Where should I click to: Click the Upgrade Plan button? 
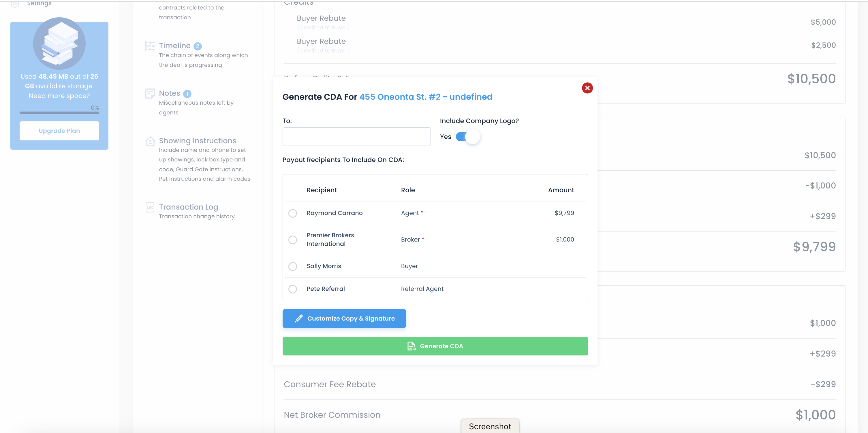click(59, 131)
